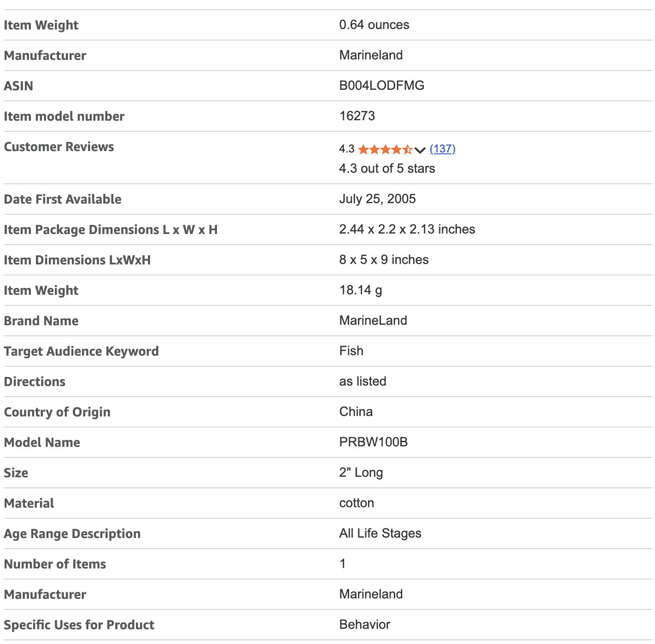The height and width of the screenshot is (644, 655).
Task: Click the Item model number 16273
Action: tap(357, 116)
